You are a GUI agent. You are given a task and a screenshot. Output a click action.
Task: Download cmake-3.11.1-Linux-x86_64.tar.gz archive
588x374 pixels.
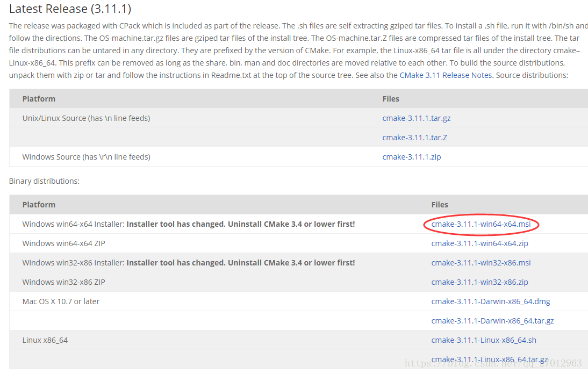coord(490,359)
